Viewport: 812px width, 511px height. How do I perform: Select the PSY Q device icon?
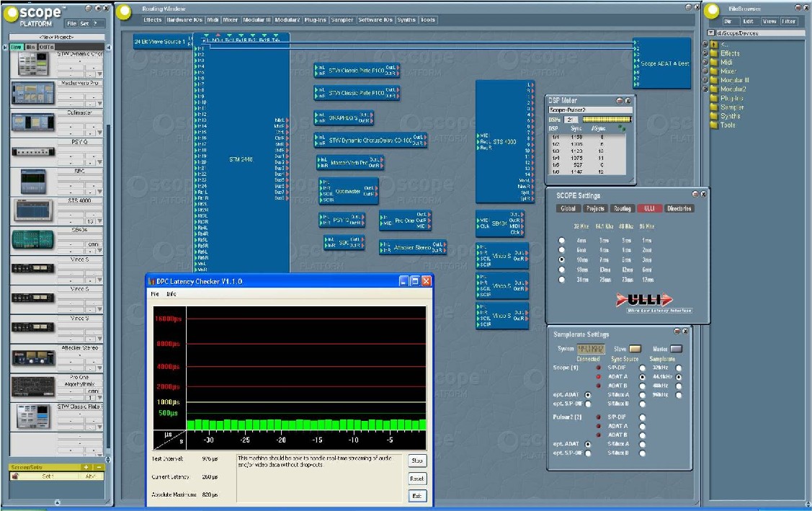(x=32, y=152)
